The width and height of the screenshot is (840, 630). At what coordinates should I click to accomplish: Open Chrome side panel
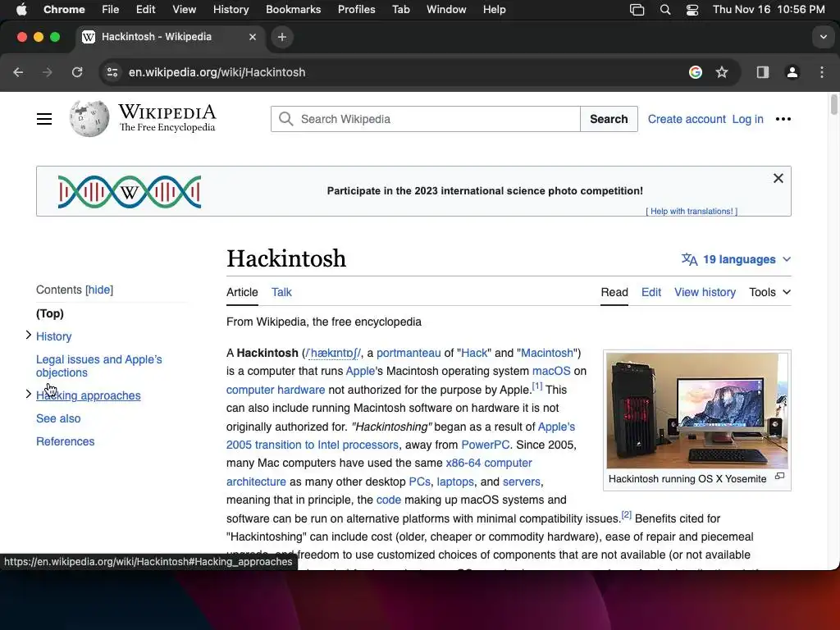pos(762,72)
